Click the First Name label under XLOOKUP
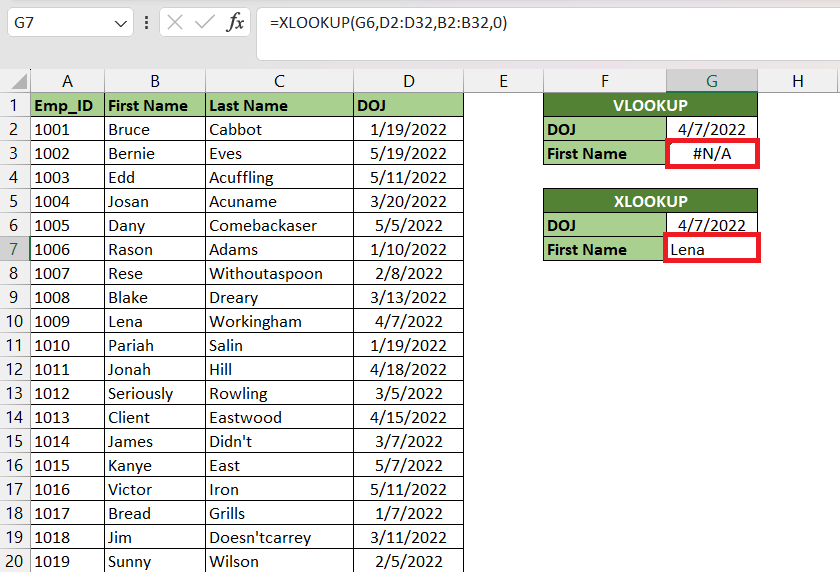This screenshot has height=572, width=840. pyautogui.click(x=605, y=249)
